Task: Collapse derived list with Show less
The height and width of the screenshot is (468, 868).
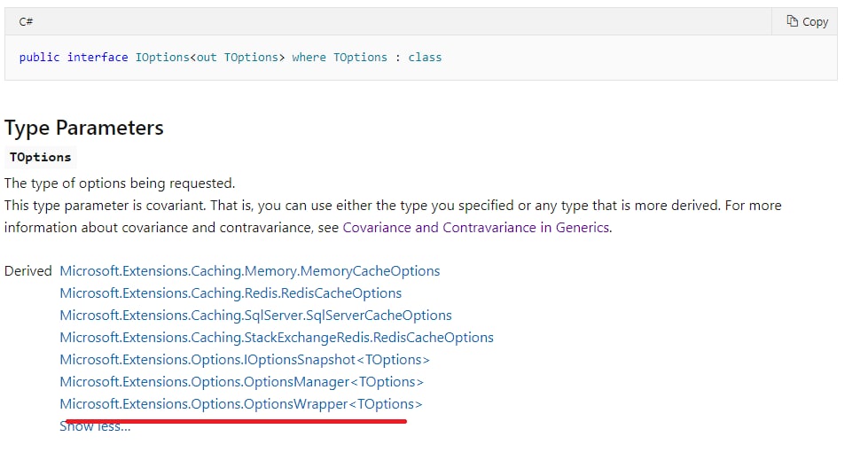Action: (95, 426)
